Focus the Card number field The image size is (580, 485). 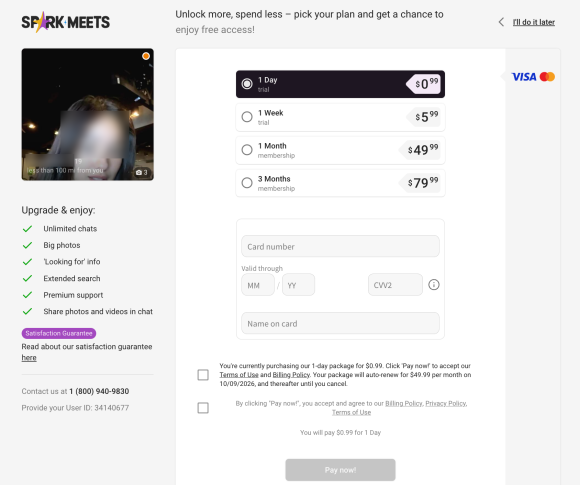(x=340, y=246)
